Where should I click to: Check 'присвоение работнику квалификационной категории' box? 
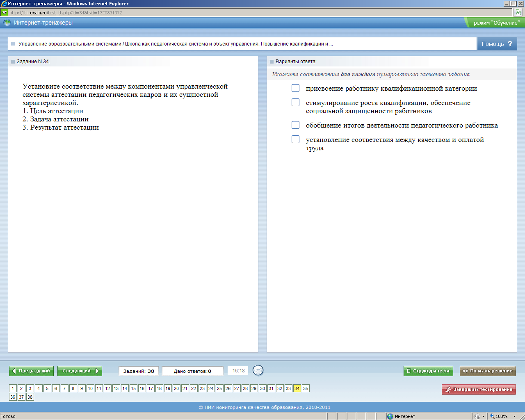coord(295,88)
